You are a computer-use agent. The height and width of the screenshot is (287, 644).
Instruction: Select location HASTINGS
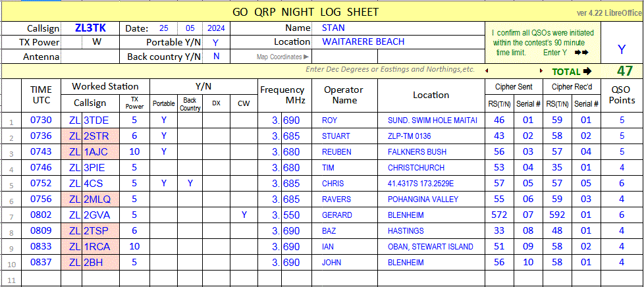[x=406, y=231]
